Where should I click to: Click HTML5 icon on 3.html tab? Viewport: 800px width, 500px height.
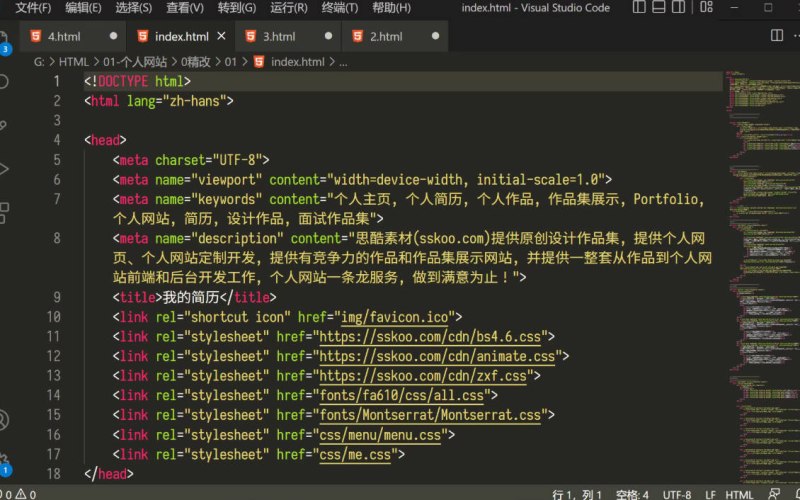tap(251, 36)
